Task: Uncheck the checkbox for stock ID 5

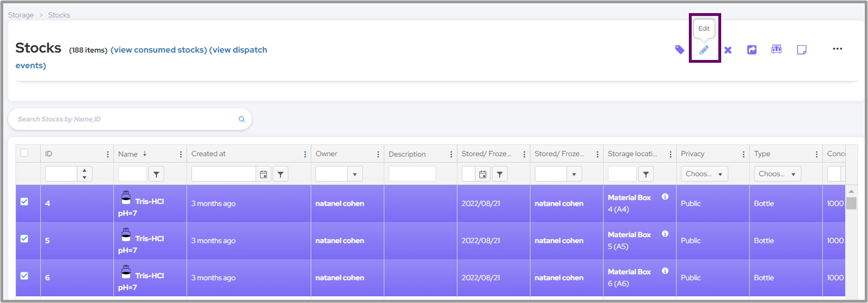Action: coord(24,239)
